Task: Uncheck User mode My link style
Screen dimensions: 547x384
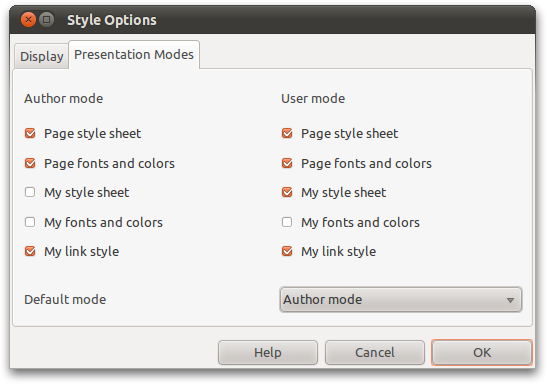Action: click(x=287, y=251)
